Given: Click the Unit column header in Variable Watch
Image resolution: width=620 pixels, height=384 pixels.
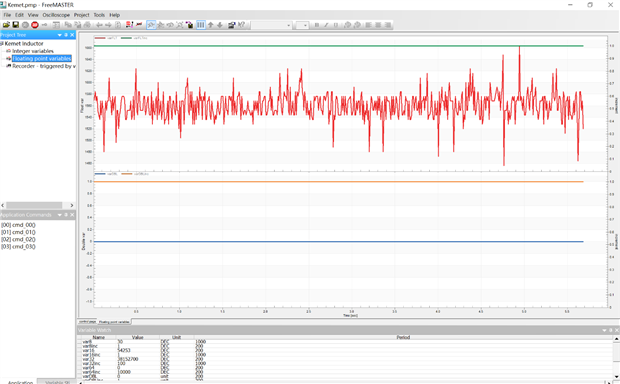Looking at the screenshot, I should (176, 337).
